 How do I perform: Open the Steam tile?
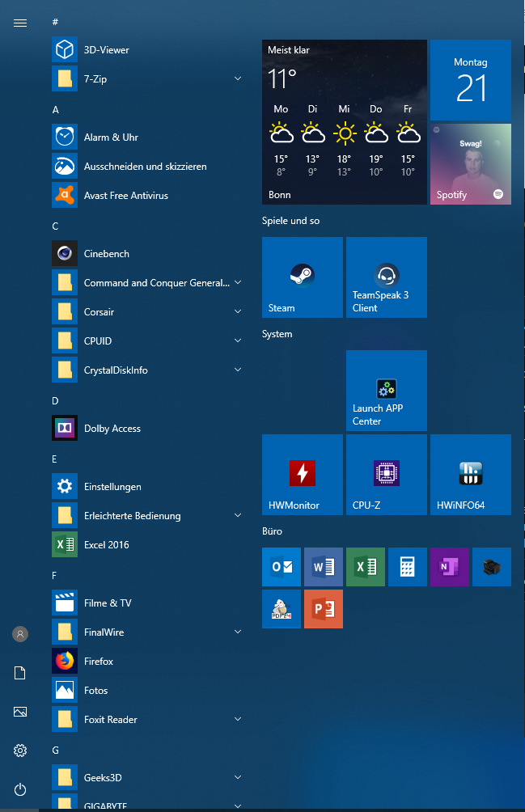[303, 277]
